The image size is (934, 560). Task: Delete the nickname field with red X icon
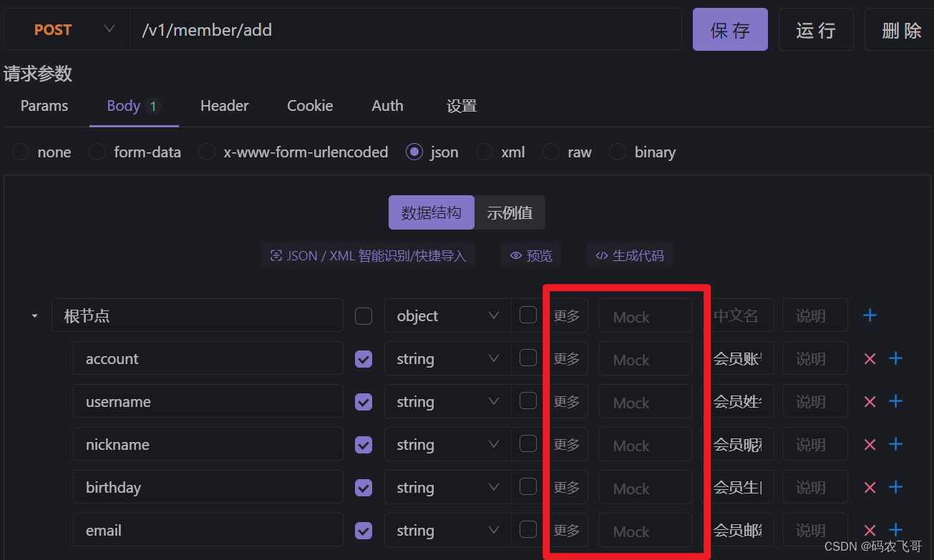870,444
